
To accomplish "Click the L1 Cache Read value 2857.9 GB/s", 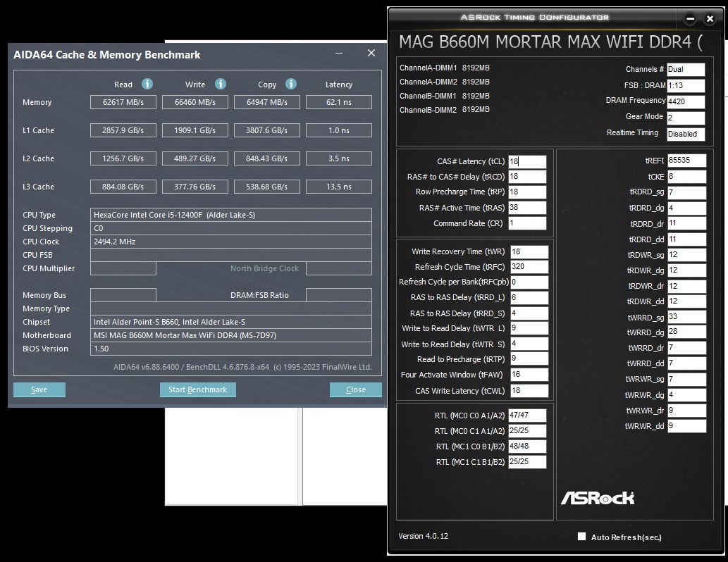I will click(123, 130).
